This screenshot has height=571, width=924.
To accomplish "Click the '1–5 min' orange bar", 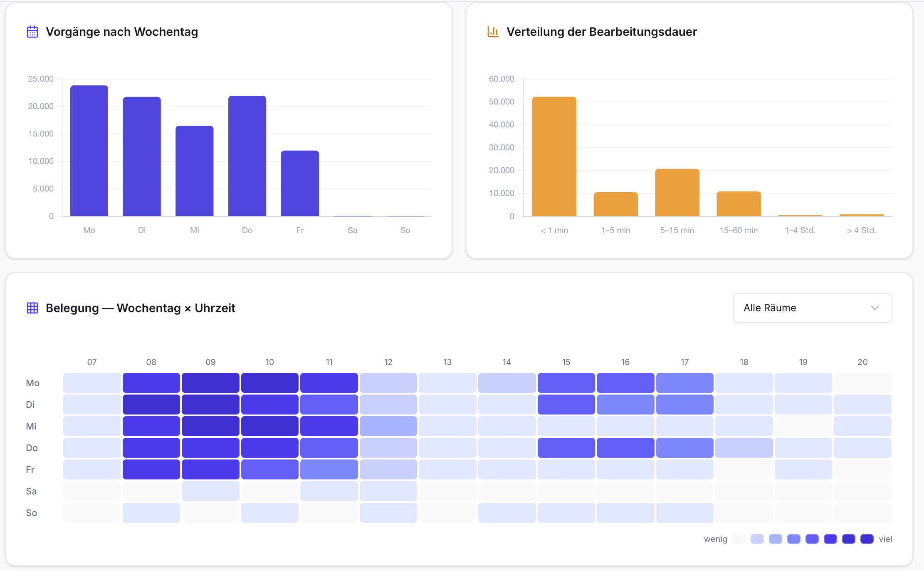I will (616, 204).
